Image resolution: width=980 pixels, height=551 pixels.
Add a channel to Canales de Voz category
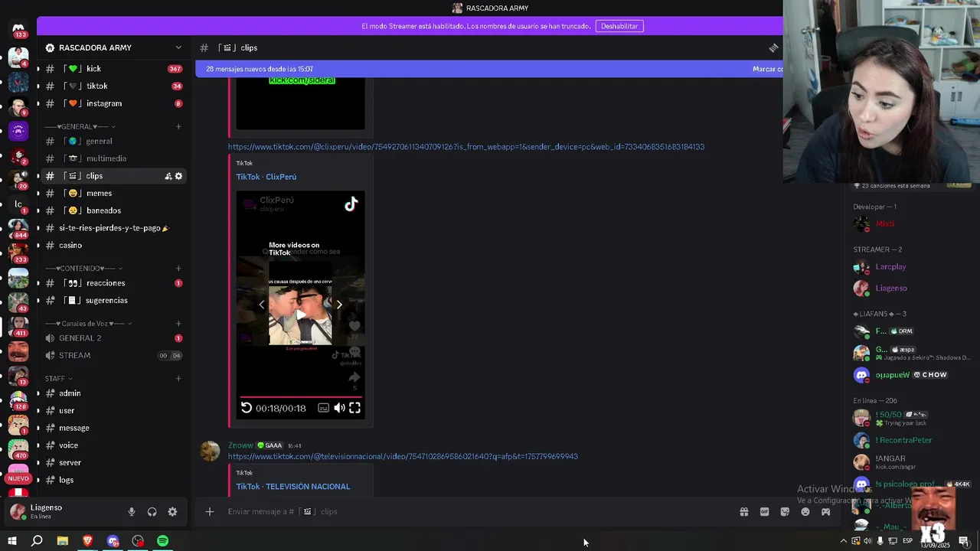178,324
